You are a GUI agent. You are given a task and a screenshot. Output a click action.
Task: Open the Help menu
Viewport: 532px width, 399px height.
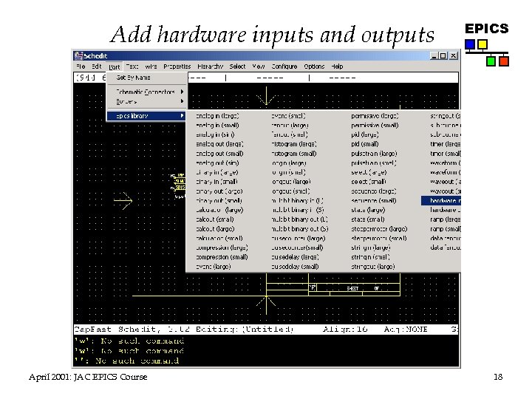click(337, 66)
